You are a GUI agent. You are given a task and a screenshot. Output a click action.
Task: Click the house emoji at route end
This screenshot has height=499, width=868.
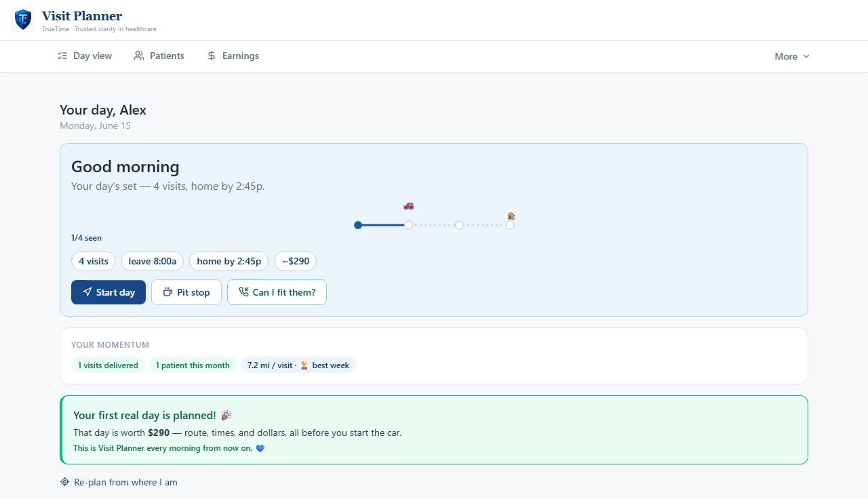point(511,216)
